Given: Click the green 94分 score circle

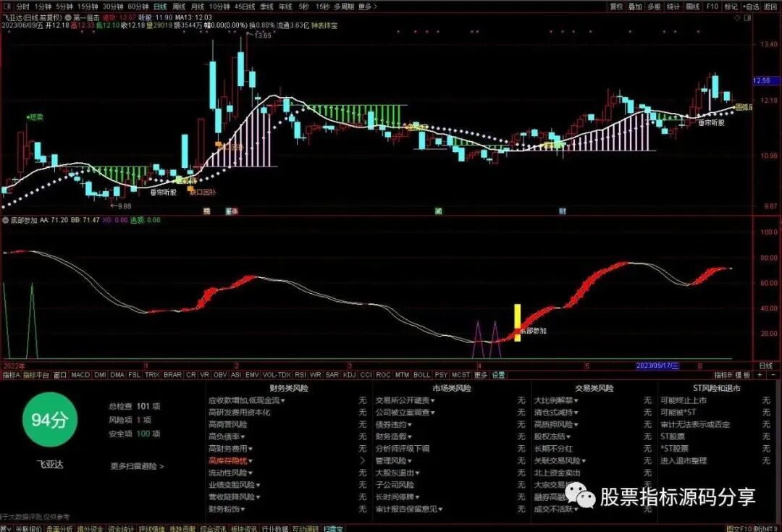Looking at the screenshot, I should pyautogui.click(x=49, y=420).
